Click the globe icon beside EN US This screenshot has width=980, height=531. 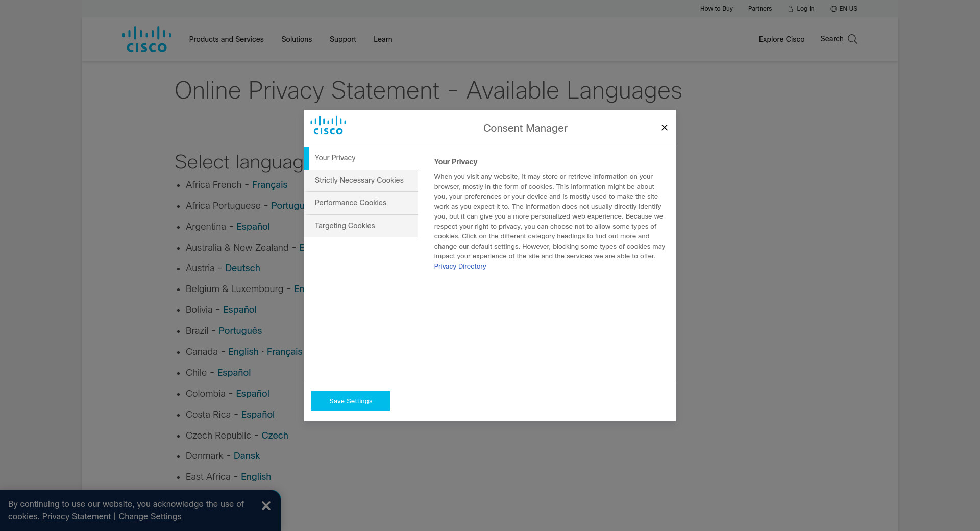click(x=834, y=9)
